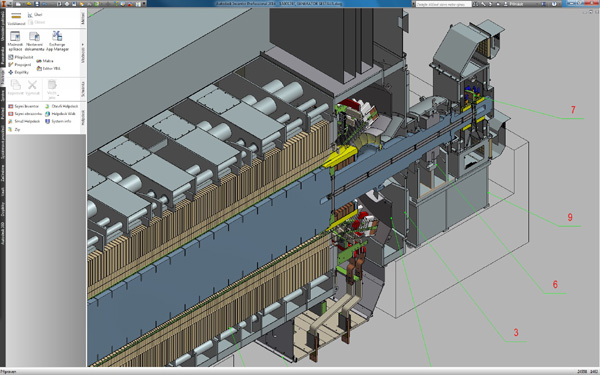Open the Makra (macros) tool
Image resolution: width=600 pixels, height=375 pixels.
(45, 61)
